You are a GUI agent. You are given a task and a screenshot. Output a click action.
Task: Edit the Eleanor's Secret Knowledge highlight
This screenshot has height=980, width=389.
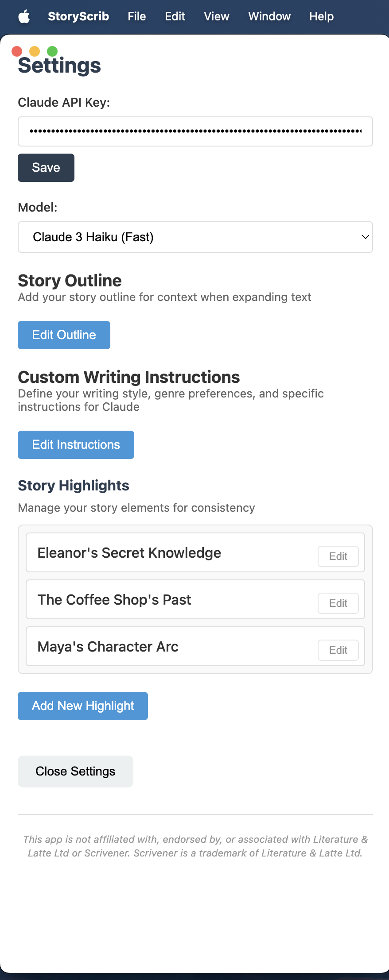338,556
